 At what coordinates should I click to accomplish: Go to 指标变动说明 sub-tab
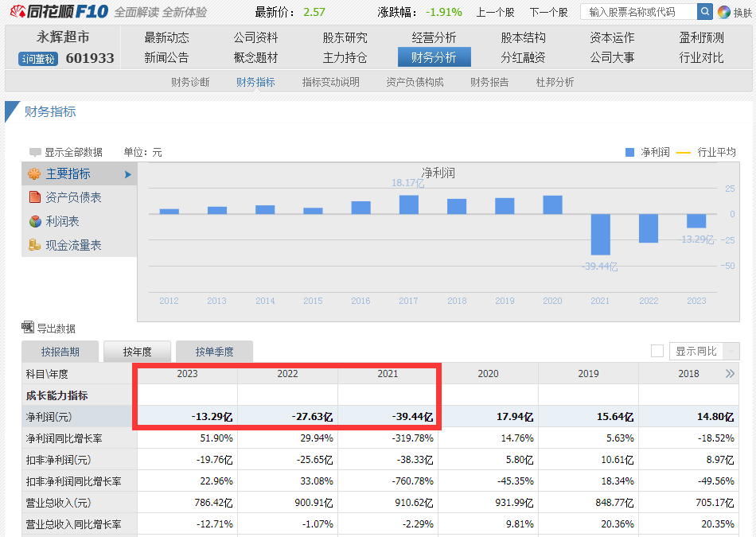[331, 82]
